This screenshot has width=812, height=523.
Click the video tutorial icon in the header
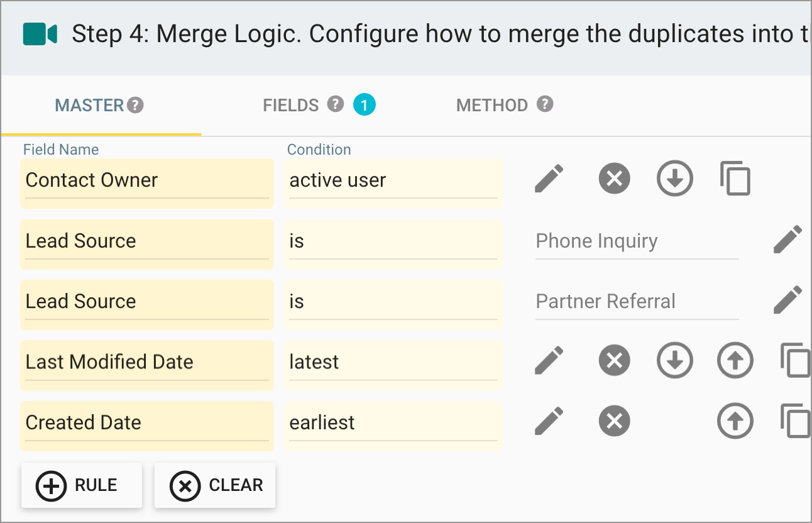(38, 34)
